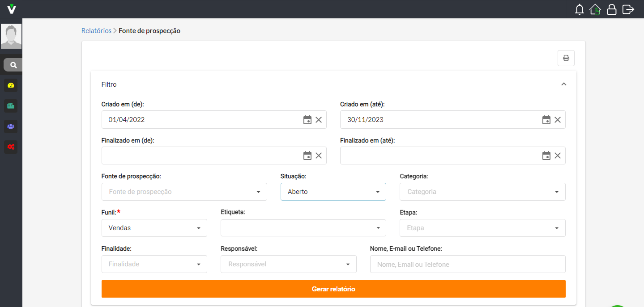Clear the Criado em (de) date
This screenshot has width=644, height=307.
tap(319, 120)
